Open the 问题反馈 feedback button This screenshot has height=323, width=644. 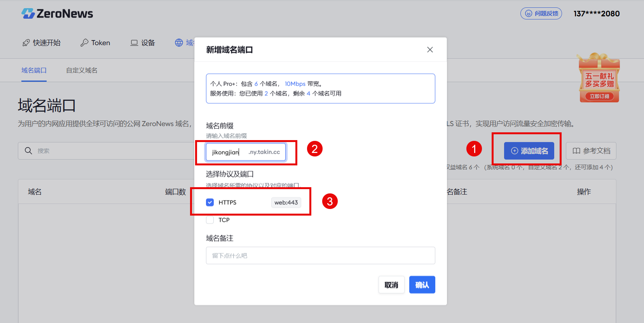(x=541, y=13)
